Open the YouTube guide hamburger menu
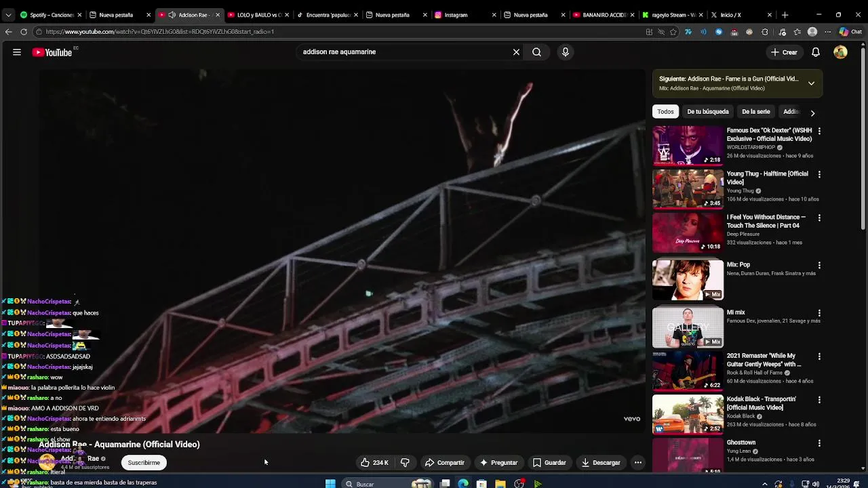 tap(17, 52)
